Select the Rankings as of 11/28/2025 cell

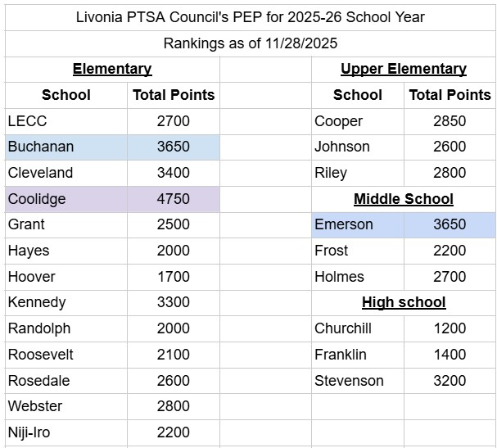tap(250, 43)
